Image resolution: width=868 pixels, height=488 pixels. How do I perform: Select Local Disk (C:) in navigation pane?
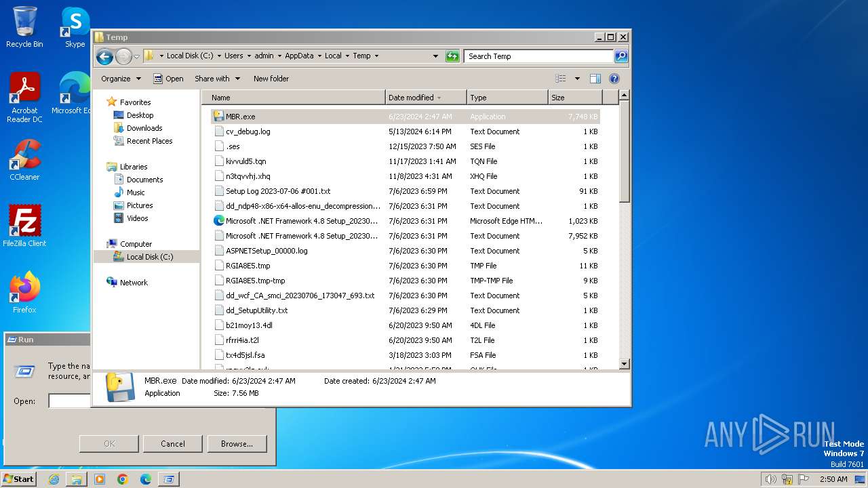149,257
